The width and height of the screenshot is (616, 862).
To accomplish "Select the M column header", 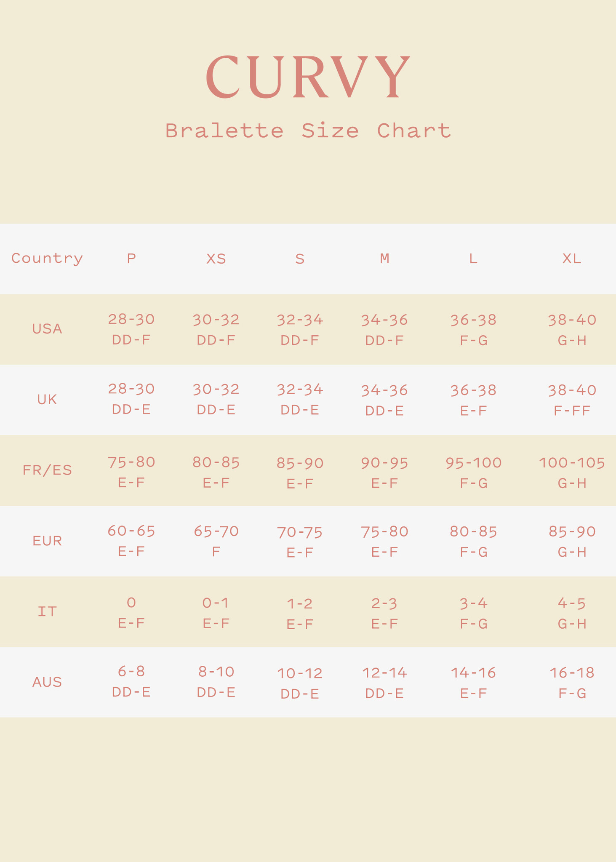I will 384,258.
